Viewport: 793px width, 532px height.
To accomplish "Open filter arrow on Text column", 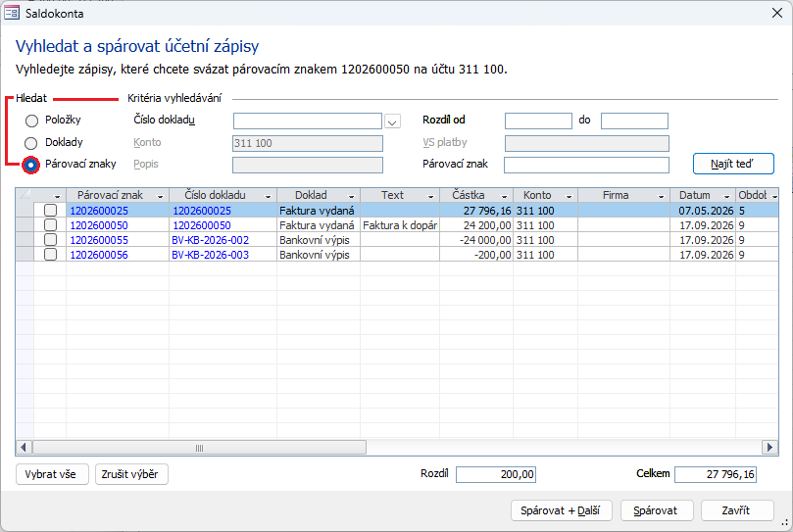I will 431,196.
